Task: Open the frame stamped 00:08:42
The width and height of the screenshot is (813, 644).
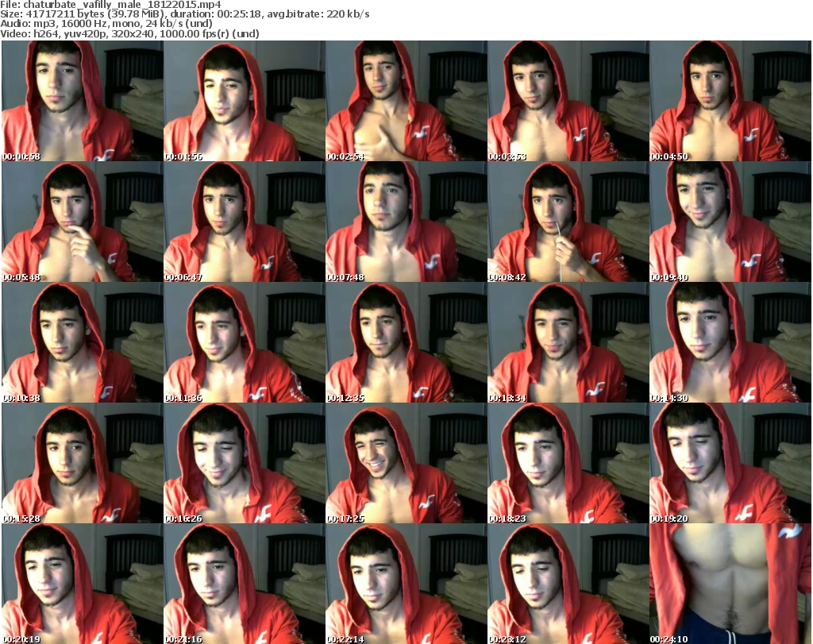Action: [x=568, y=222]
